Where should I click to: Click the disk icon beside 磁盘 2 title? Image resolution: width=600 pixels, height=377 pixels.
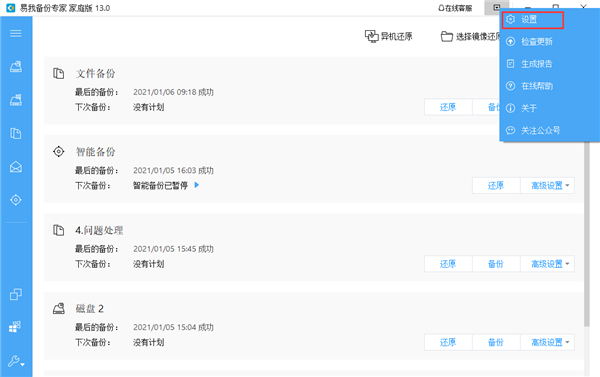(x=59, y=308)
